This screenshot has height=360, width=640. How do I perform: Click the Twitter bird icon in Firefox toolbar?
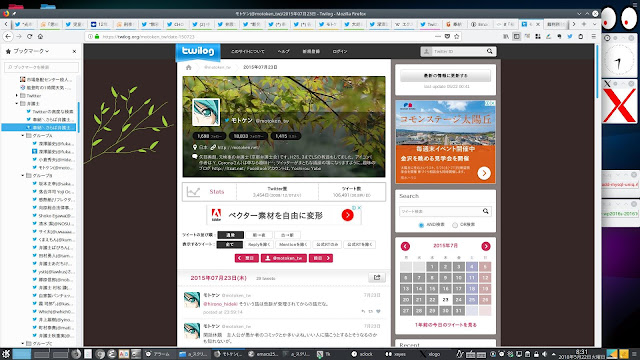(x=570, y=36)
